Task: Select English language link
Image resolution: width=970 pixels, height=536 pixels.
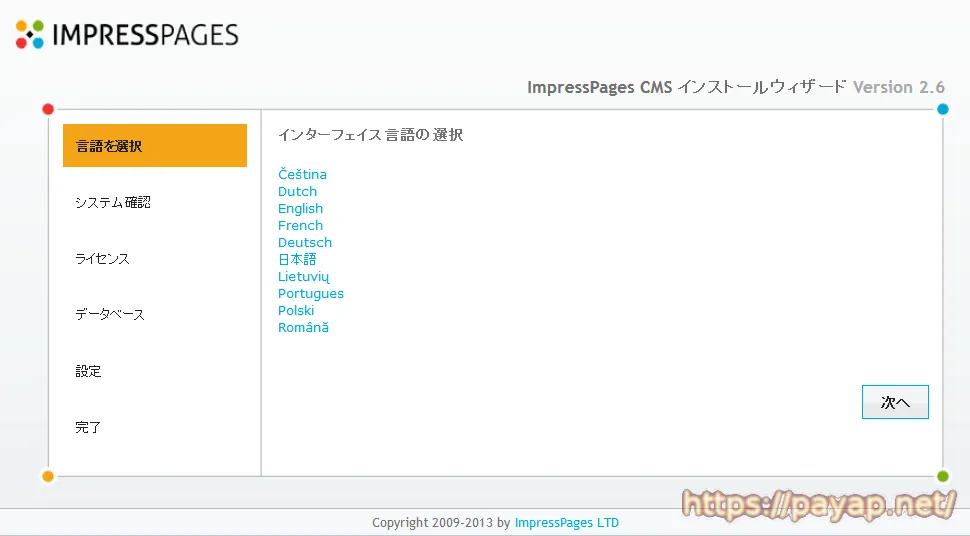Action: 300,209
